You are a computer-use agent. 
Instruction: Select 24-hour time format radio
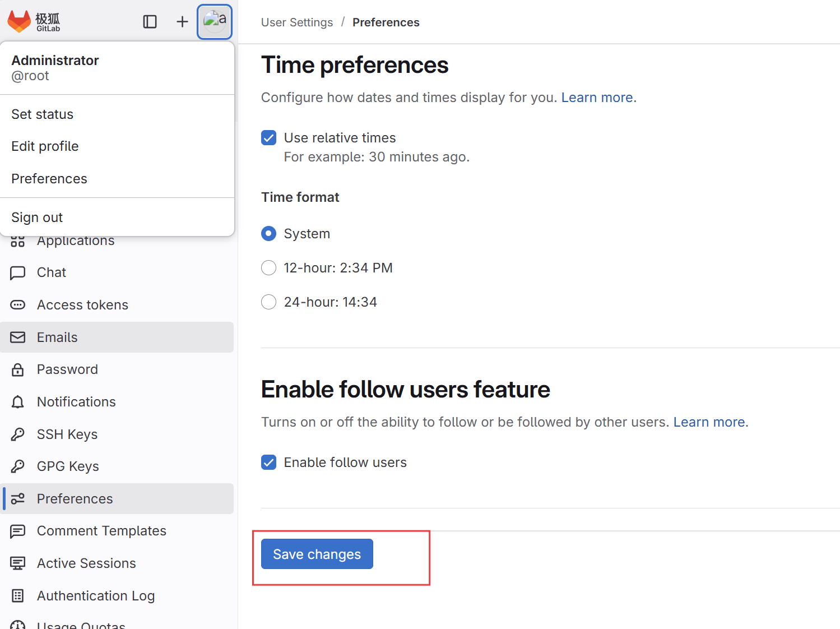coord(269,302)
